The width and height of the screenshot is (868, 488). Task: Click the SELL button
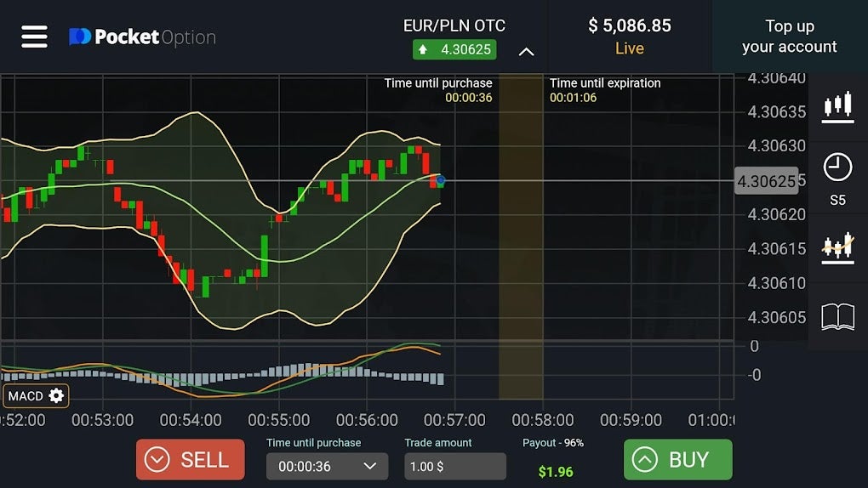click(191, 459)
